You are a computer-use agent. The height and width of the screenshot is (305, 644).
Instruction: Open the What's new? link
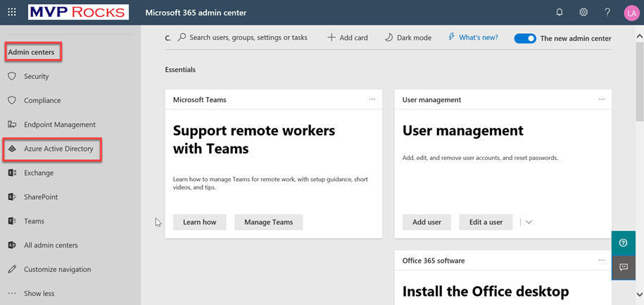(479, 37)
